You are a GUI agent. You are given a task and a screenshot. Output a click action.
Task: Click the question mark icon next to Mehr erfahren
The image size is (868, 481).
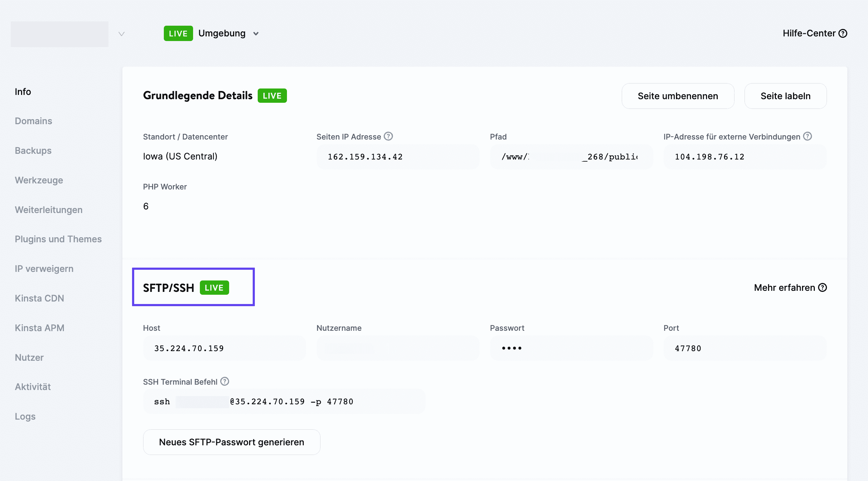pyautogui.click(x=823, y=288)
